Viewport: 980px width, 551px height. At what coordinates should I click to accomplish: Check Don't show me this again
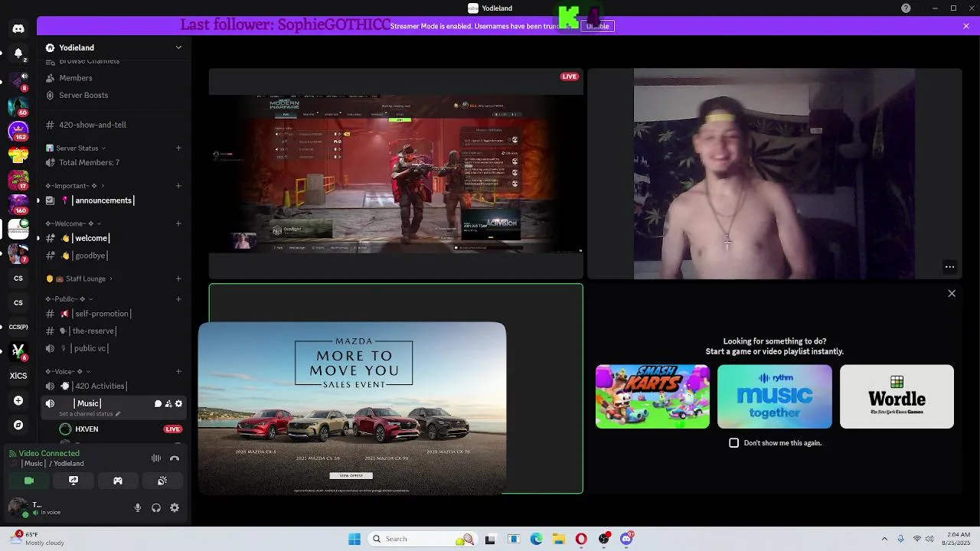point(734,443)
